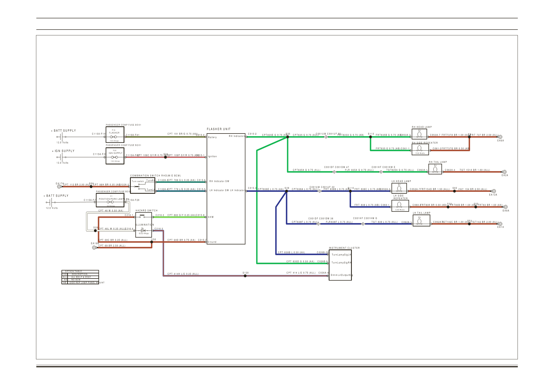
Task: Click the FLASHER UNIT title label
Action: coord(219,129)
